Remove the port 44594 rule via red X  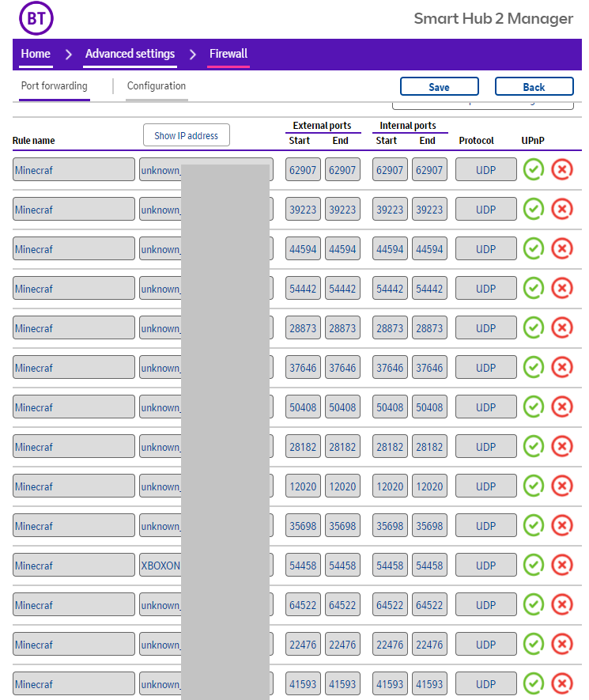561,248
